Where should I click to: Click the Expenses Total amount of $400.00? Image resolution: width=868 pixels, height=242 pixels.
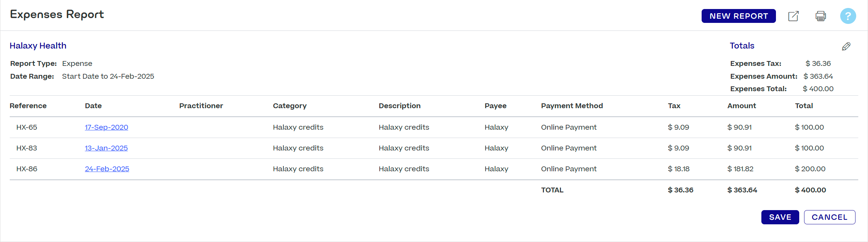[818, 89]
